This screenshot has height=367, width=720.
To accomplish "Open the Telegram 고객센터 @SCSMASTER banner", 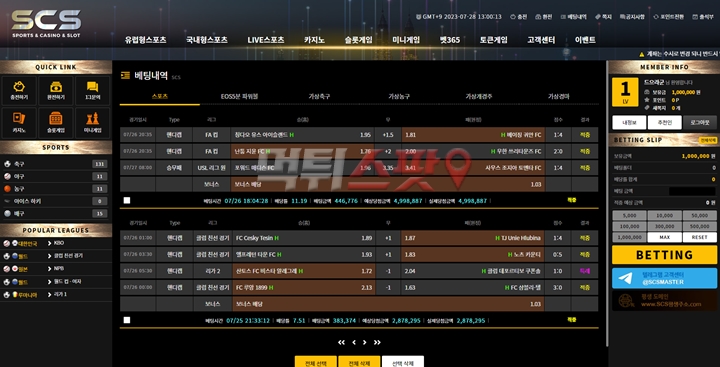I will click(x=664, y=278).
